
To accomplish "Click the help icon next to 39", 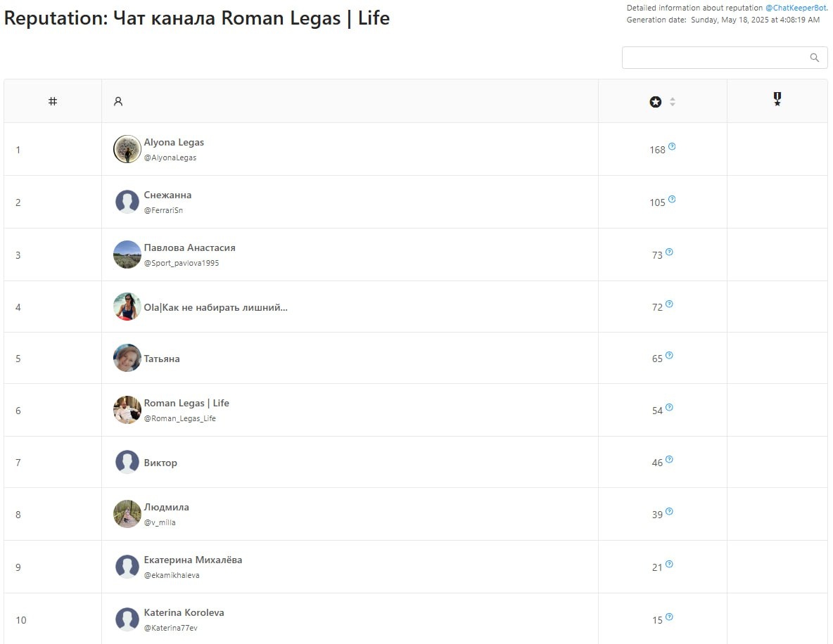I will 669,512.
